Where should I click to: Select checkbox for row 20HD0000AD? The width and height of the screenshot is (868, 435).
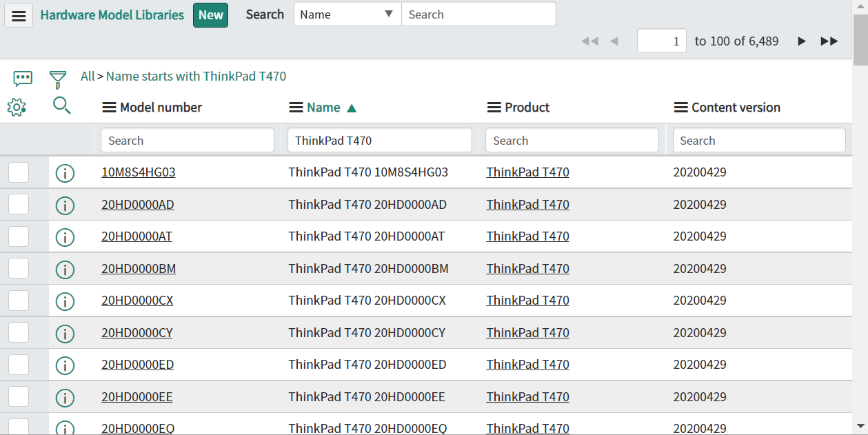tap(19, 204)
